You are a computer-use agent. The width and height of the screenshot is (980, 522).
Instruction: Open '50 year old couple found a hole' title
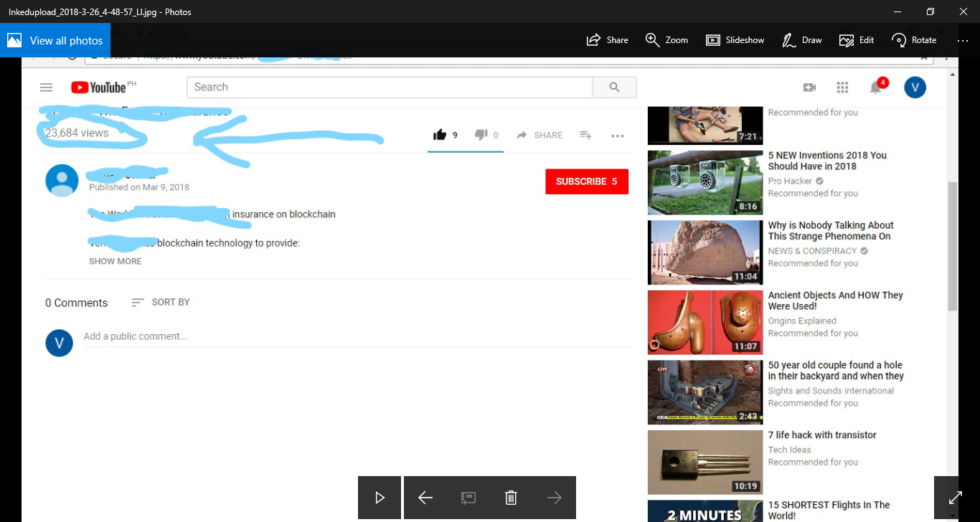[836, 371]
